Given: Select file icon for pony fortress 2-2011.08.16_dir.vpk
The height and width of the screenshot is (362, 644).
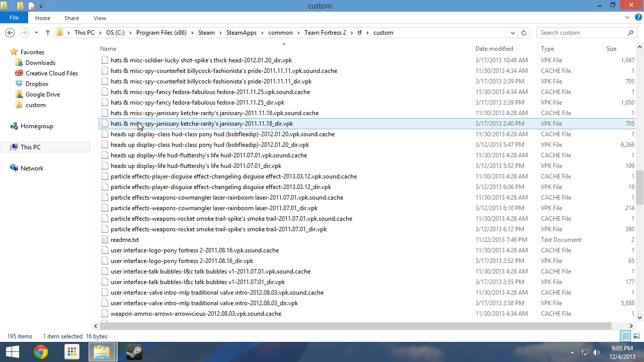Looking at the screenshot, I should 105,261.
